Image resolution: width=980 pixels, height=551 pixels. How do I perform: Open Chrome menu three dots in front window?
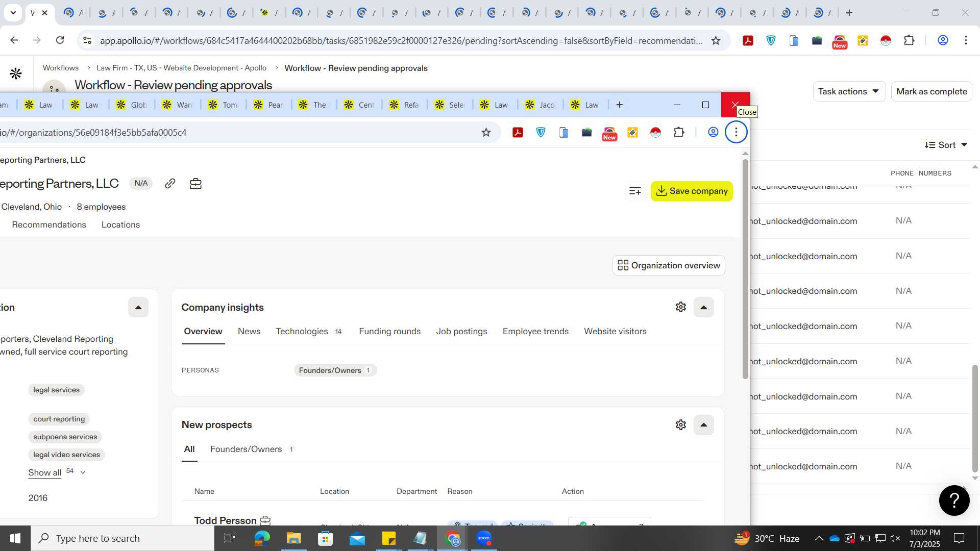pos(736,133)
